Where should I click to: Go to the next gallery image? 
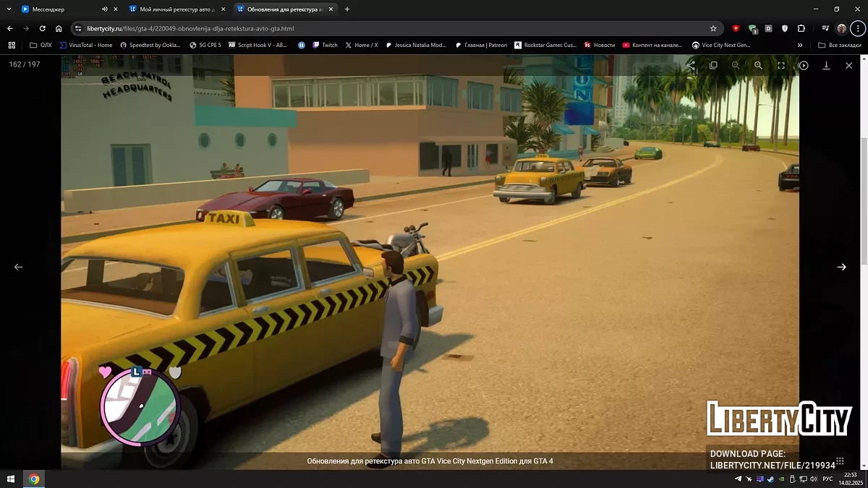click(x=841, y=267)
